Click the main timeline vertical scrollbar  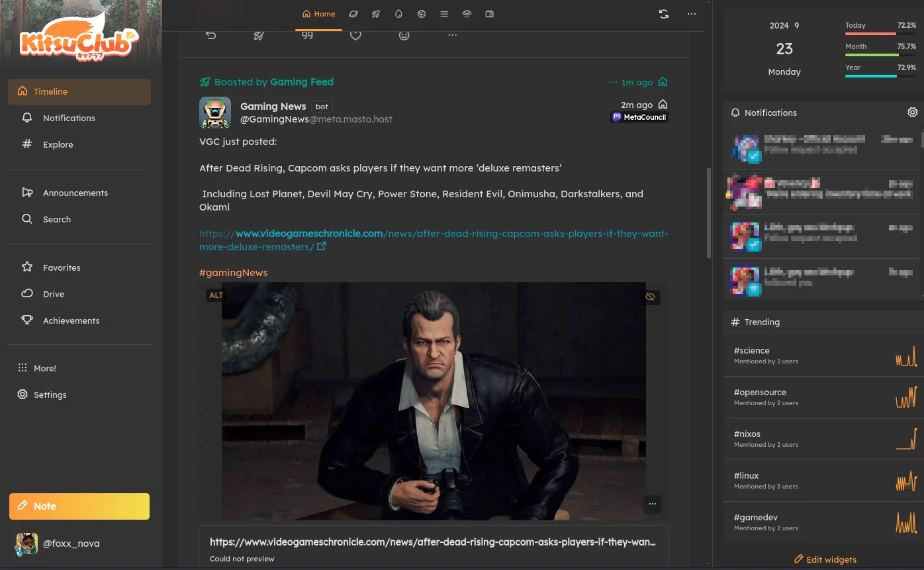709,212
